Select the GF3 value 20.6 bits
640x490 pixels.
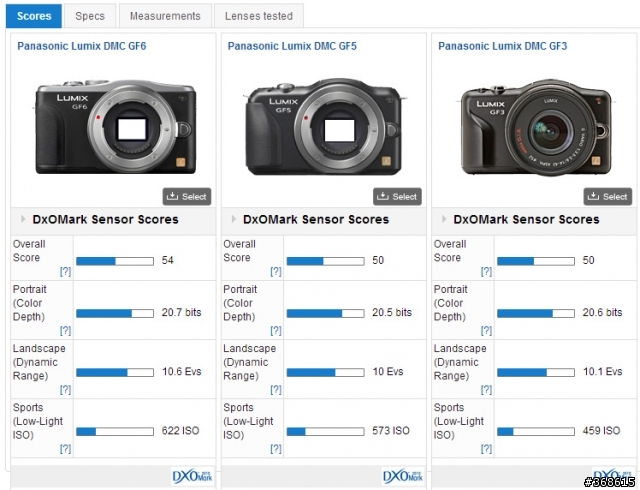602,312
